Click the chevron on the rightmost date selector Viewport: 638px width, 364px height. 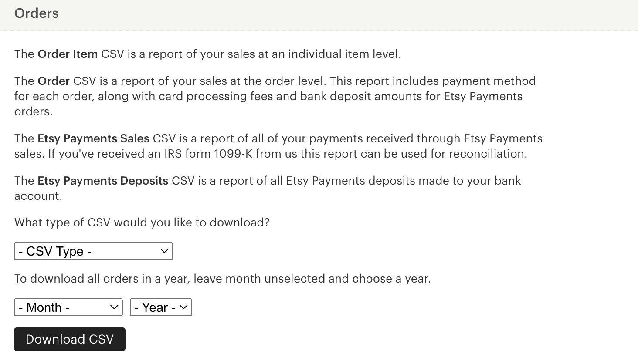tap(183, 307)
